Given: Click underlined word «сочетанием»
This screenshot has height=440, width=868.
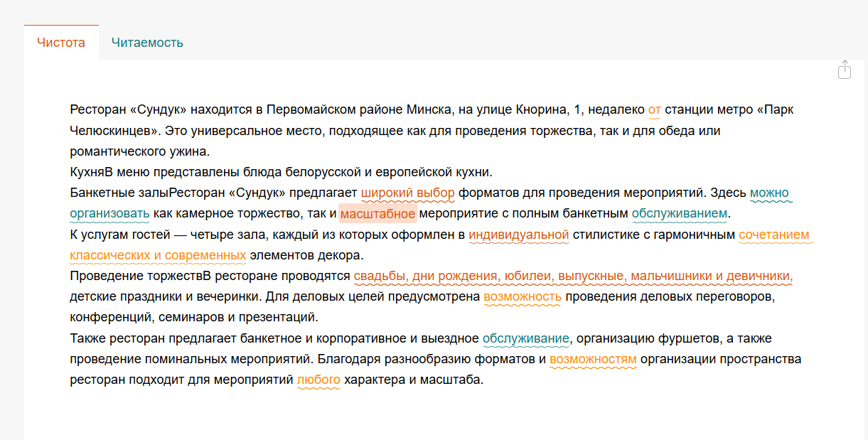Looking at the screenshot, I should (773, 235).
